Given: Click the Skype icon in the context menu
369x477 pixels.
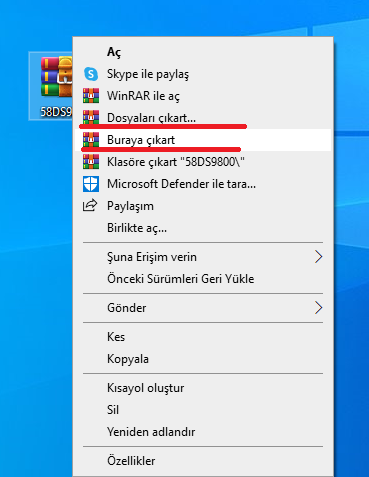Looking at the screenshot, I should click(x=91, y=74).
